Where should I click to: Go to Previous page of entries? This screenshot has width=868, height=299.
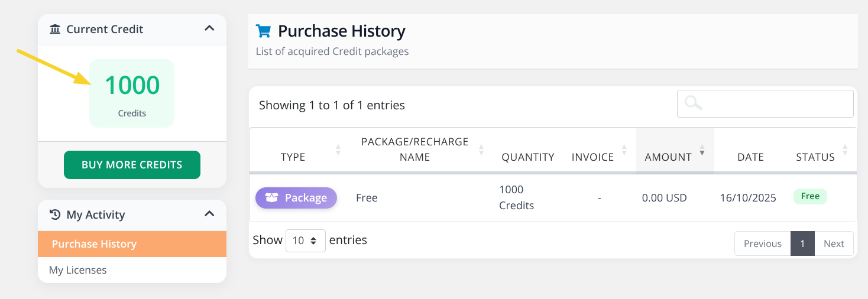[762, 243]
